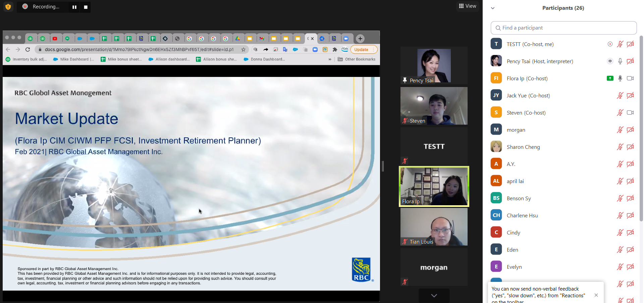Unmute TESTT's microphone in participants list
This screenshot has height=303, width=644.
click(x=620, y=44)
